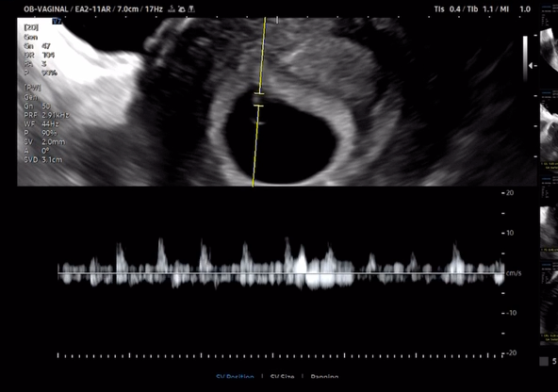The height and width of the screenshot is (392, 558).
Task: Open the third saved image thumbnail
Action: [x=550, y=217]
